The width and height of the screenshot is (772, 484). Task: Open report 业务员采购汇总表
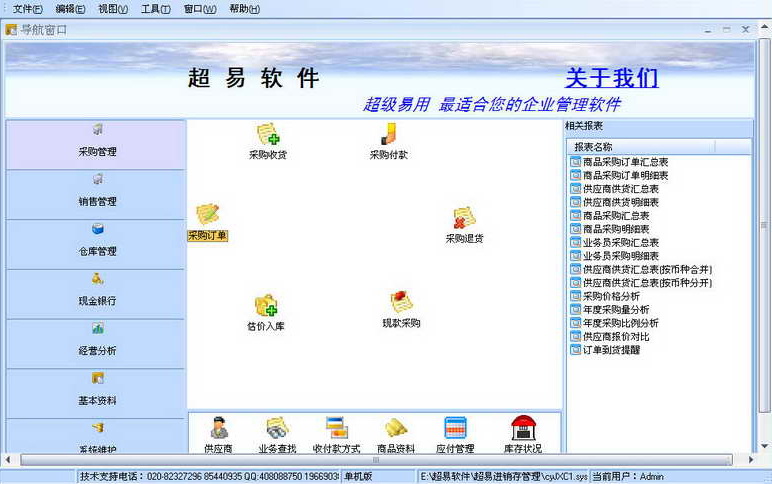[x=620, y=242]
